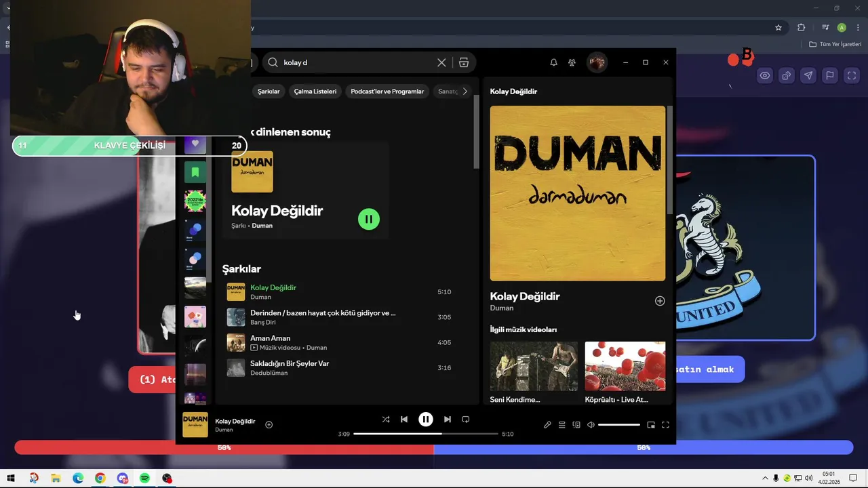Bookmark this page with Chrome star
This screenshot has width=868, height=488.
[x=778, y=28]
